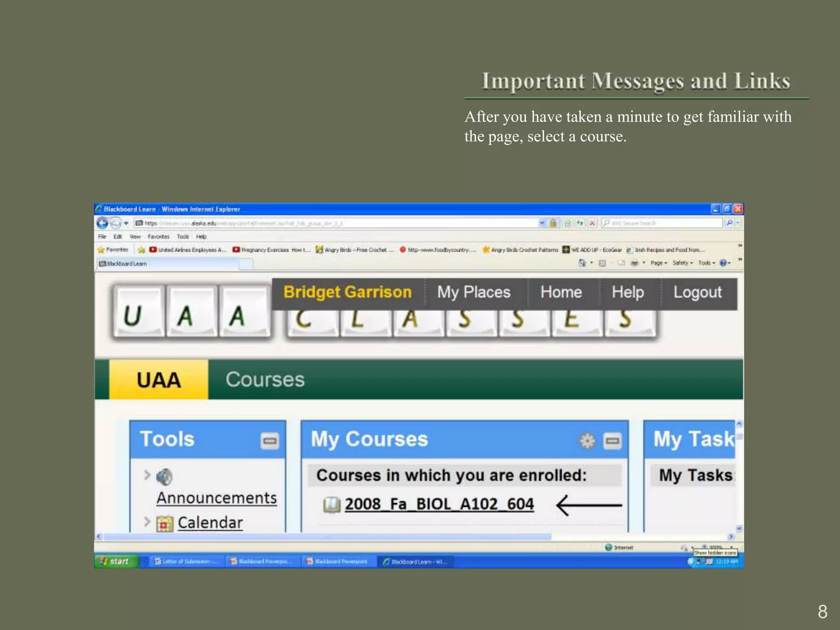Click the horizontal page scrollbar
Image resolution: width=840 pixels, height=630 pixels.
(x=327, y=537)
